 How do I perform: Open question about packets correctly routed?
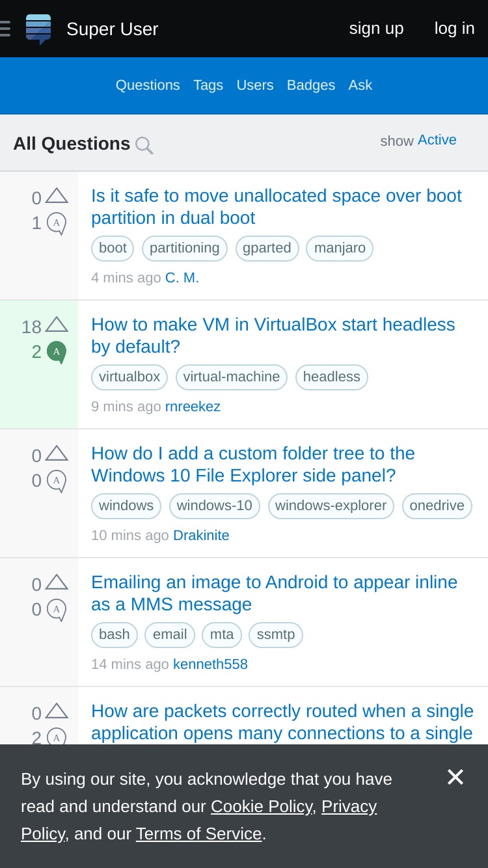(x=282, y=722)
